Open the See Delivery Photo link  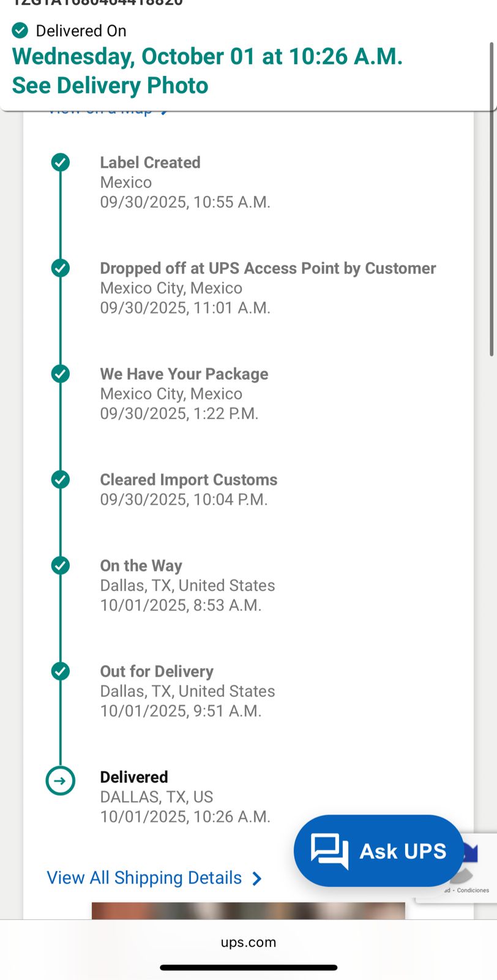tap(110, 86)
